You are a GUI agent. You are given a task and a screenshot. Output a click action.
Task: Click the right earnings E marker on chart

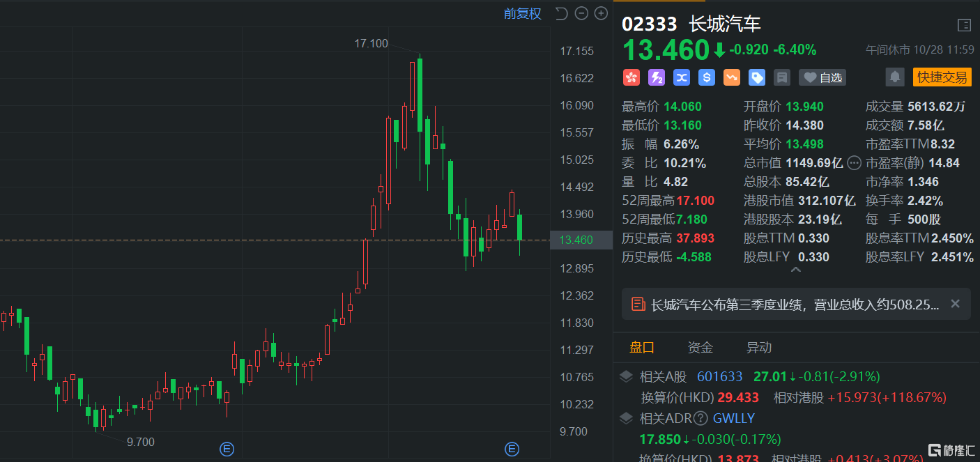pos(512,449)
